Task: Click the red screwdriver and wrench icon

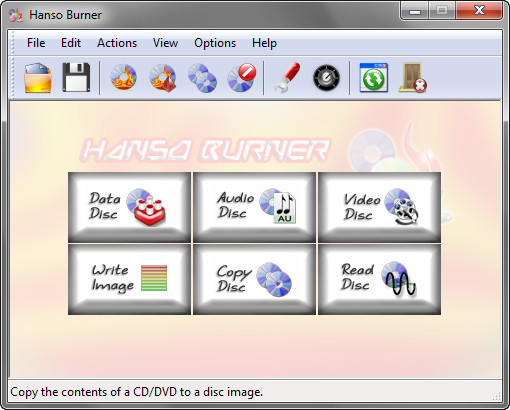Action: (287, 77)
